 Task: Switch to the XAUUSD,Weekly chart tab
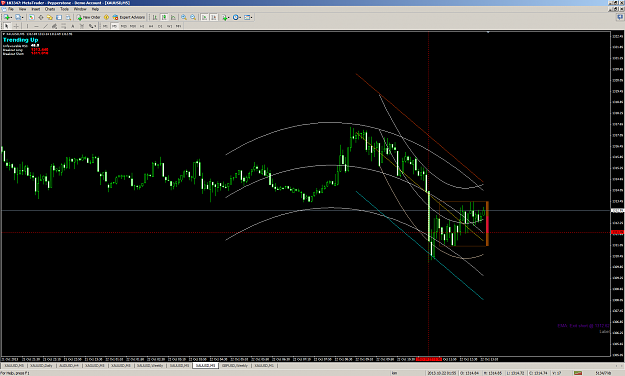click(150, 365)
